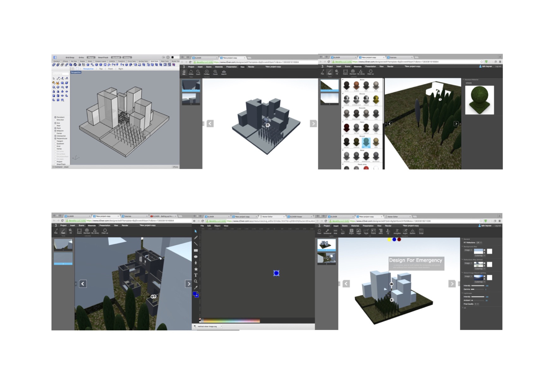The height and width of the screenshot is (392, 554).
Task: Click the yellow color circle above the model
Action: click(x=389, y=239)
